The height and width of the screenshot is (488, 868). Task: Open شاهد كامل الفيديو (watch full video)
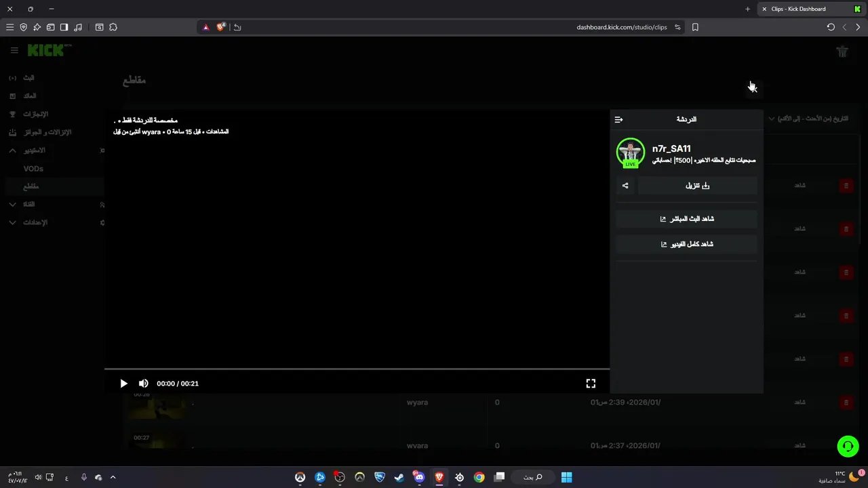[686, 244]
